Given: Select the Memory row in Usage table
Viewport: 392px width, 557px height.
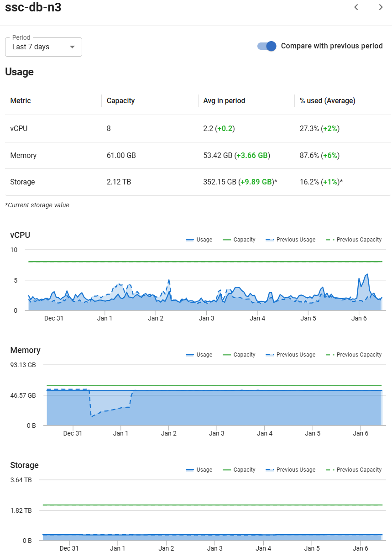Looking at the screenshot, I should (23, 156).
